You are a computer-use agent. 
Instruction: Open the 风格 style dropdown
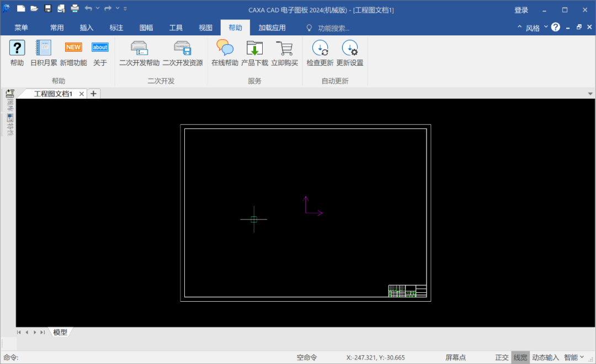(x=537, y=28)
